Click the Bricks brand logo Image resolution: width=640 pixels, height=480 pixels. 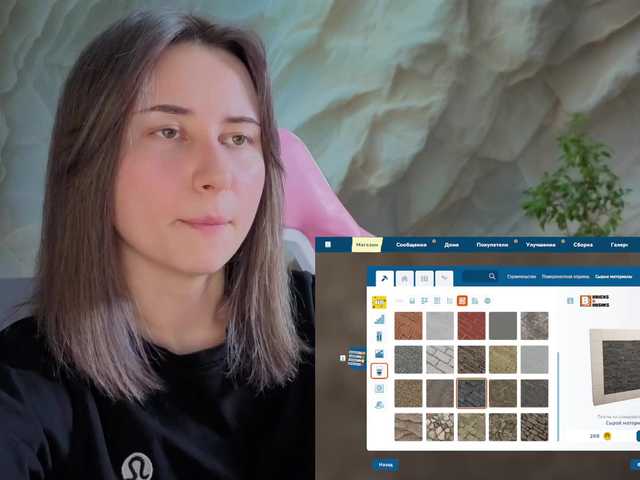[x=595, y=301]
